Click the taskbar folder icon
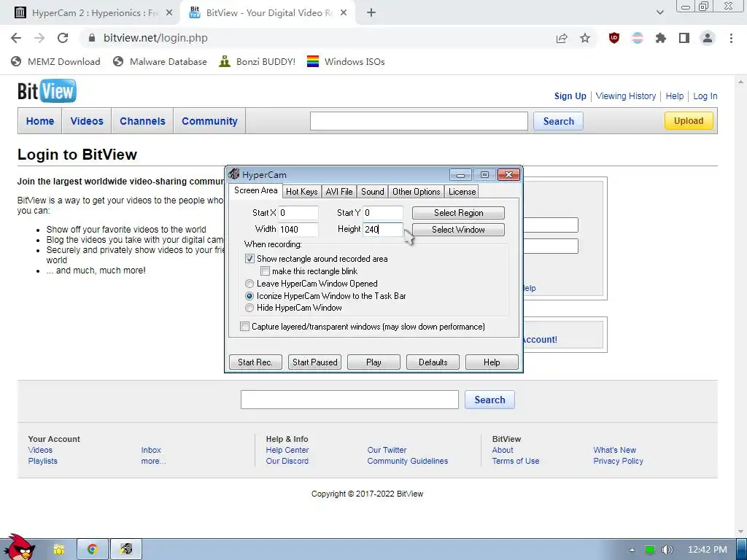Screen dimensions: 747x560 [59, 550]
